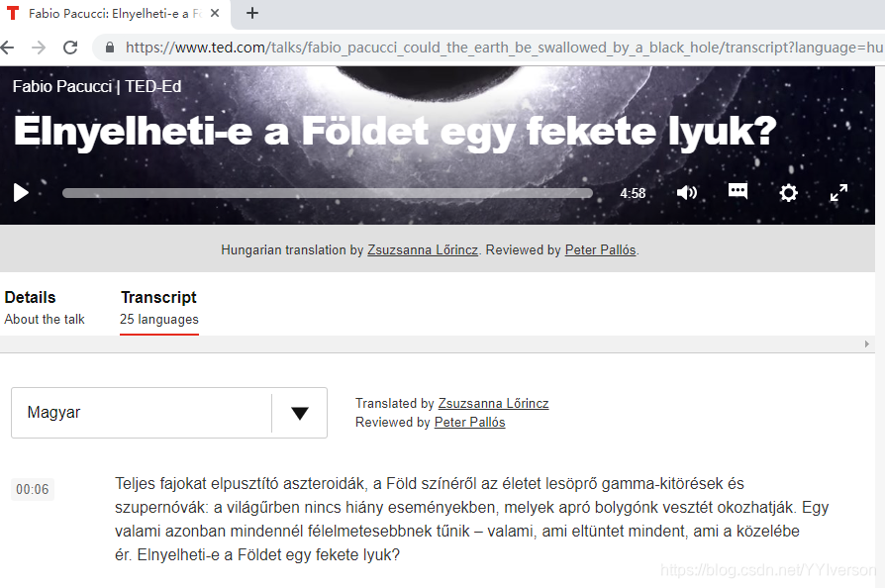The width and height of the screenshot is (885, 588).
Task: Close the Fabio Pacucci browser tab
Action: [x=215, y=13]
